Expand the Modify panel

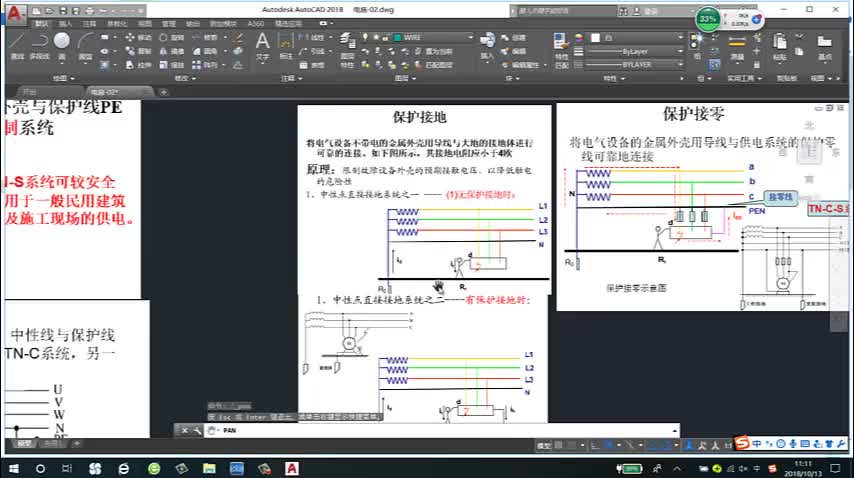point(185,78)
